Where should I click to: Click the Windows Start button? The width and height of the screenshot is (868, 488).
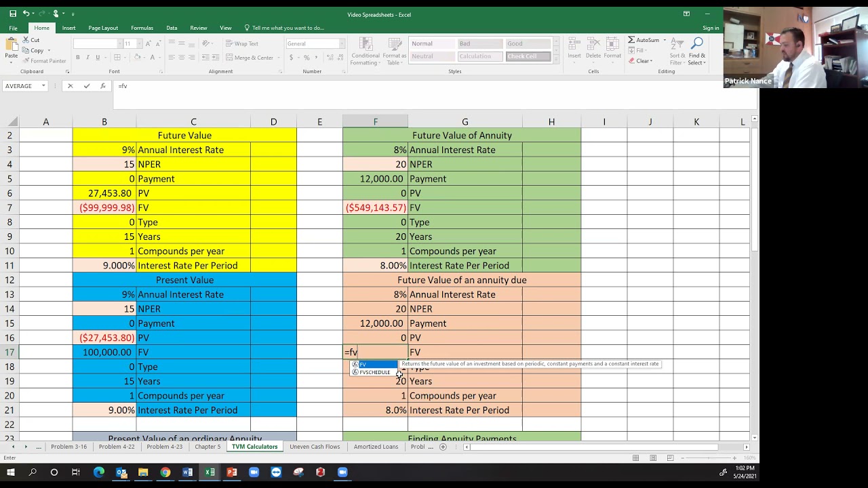[x=10, y=472]
